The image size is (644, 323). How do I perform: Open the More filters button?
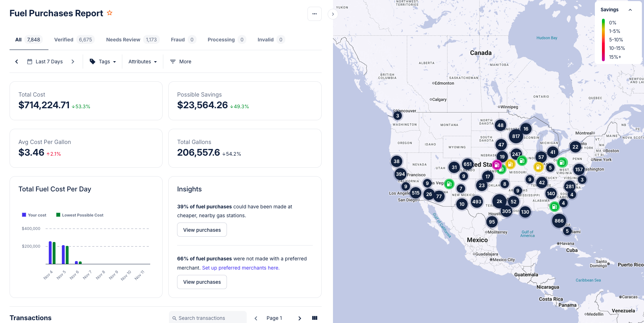pyautogui.click(x=181, y=62)
